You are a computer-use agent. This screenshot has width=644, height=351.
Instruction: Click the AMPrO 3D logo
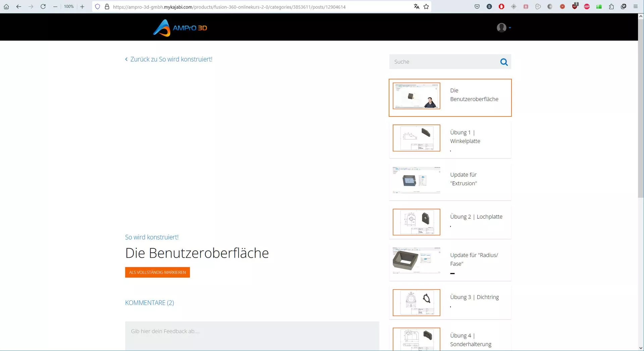click(x=180, y=28)
